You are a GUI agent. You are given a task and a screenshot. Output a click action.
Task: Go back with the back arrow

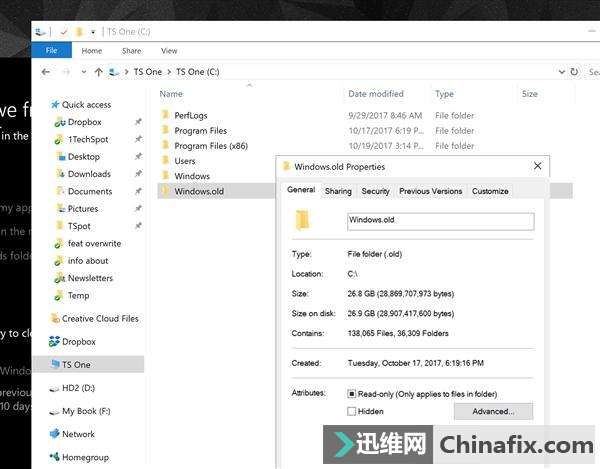[x=46, y=72]
